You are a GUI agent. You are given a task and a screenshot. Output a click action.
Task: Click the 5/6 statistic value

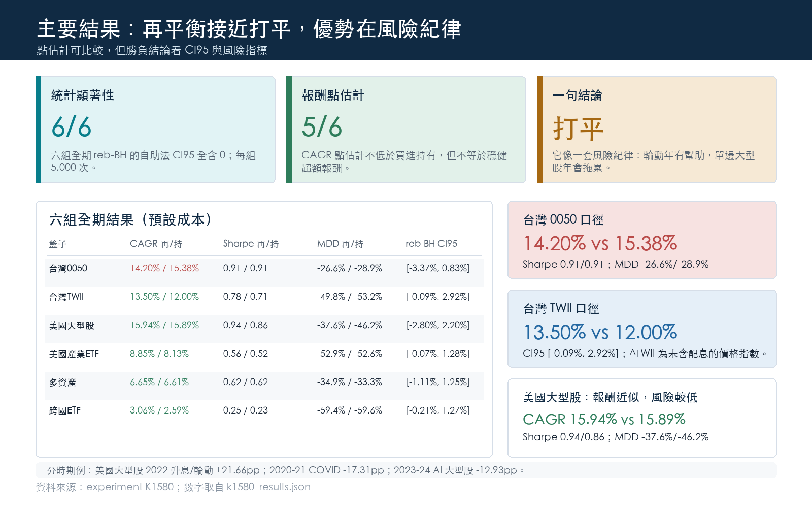coord(322,127)
